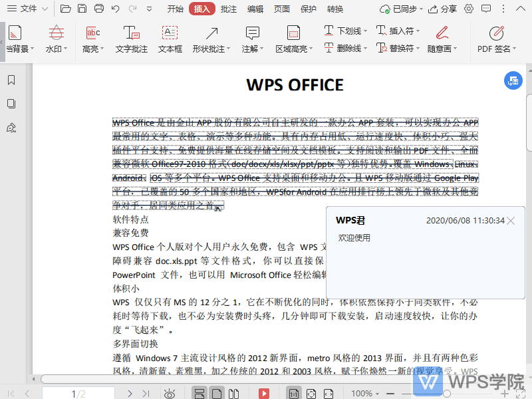Enable continuous page view

(x=199, y=394)
